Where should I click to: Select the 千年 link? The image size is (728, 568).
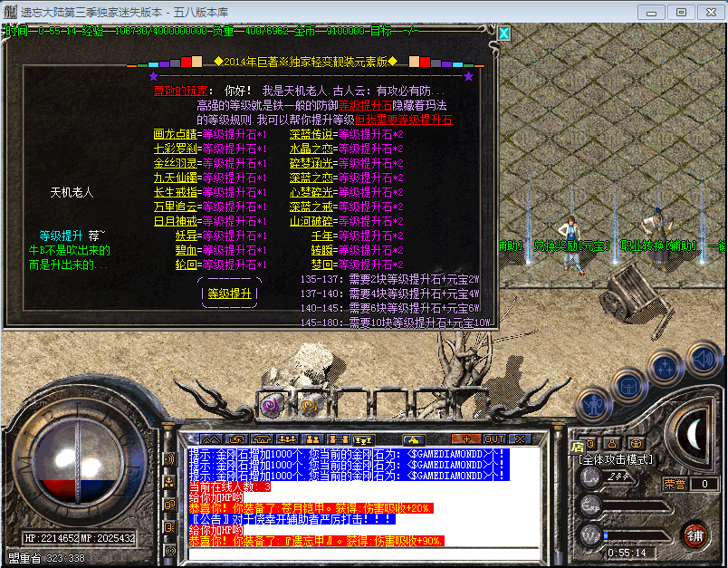(x=321, y=236)
